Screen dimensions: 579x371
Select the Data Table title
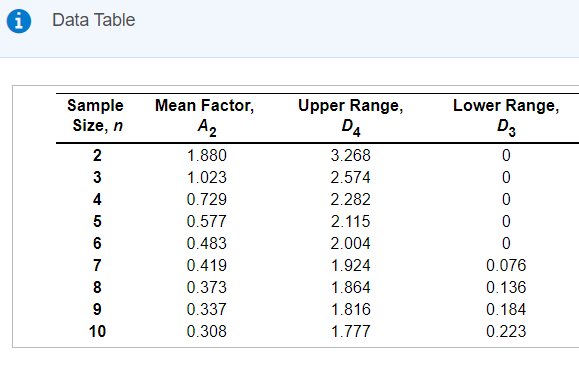click(93, 20)
